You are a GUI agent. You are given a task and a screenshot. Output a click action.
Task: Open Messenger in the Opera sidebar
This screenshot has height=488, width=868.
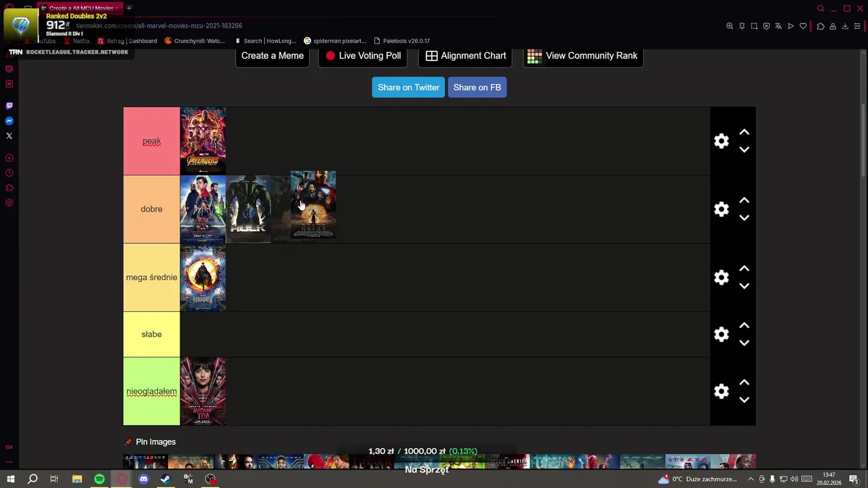point(9,121)
